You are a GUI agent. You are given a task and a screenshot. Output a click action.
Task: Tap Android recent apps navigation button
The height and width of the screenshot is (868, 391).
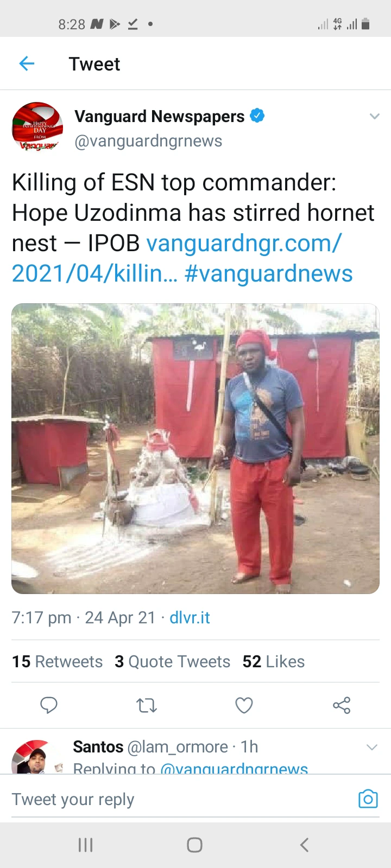86,845
